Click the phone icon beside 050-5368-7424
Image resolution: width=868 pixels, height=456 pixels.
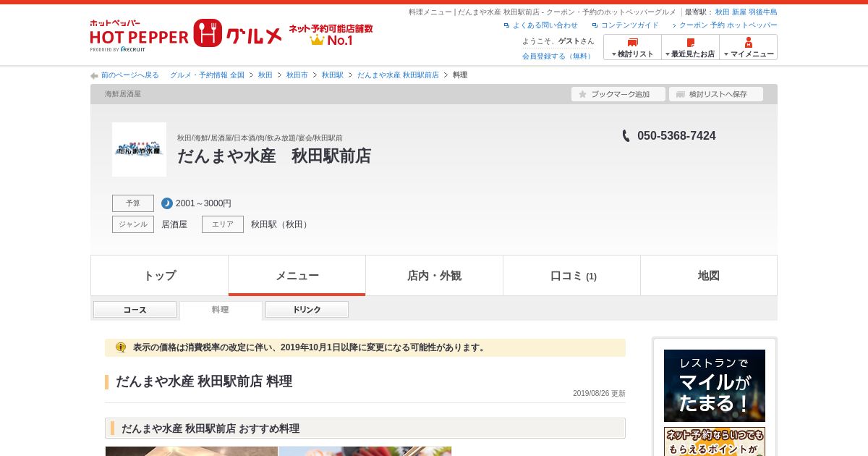(x=626, y=136)
